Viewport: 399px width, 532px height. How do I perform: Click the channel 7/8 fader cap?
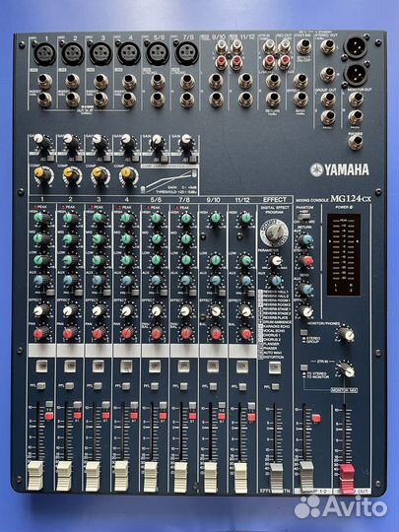click(180, 477)
